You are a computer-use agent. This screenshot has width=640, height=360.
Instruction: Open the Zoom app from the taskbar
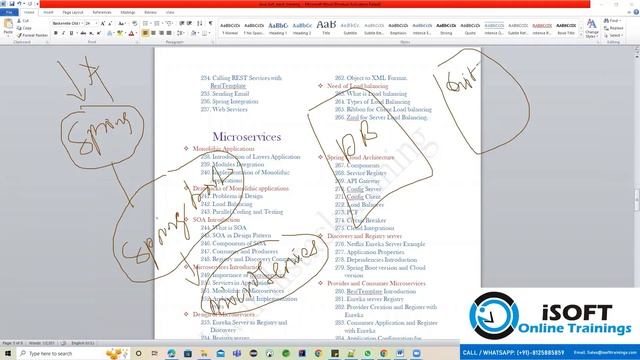tap(416, 353)
